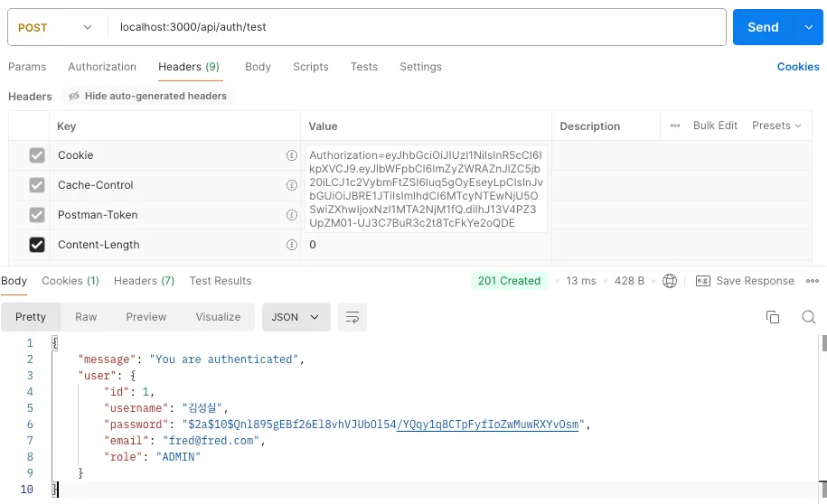Open the Cookies link

[798, 67]
